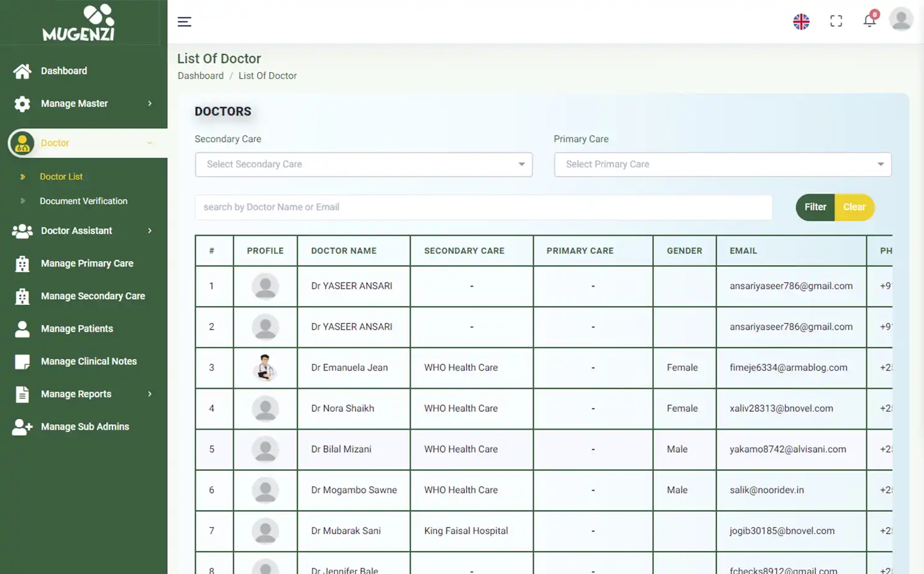Viewport: 924px width, 574px height.
Task: Click the Manage Sub Admins icon
Action: pos(22,426)
